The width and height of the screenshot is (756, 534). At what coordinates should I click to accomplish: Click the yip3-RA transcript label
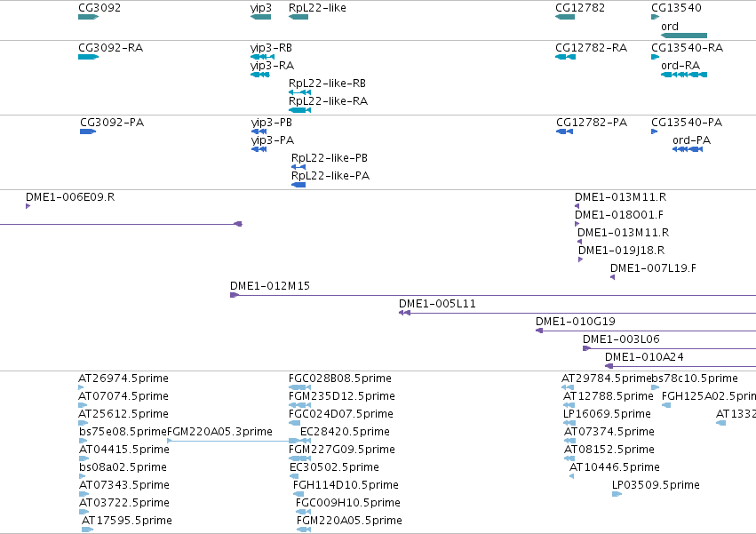(272, 66)
